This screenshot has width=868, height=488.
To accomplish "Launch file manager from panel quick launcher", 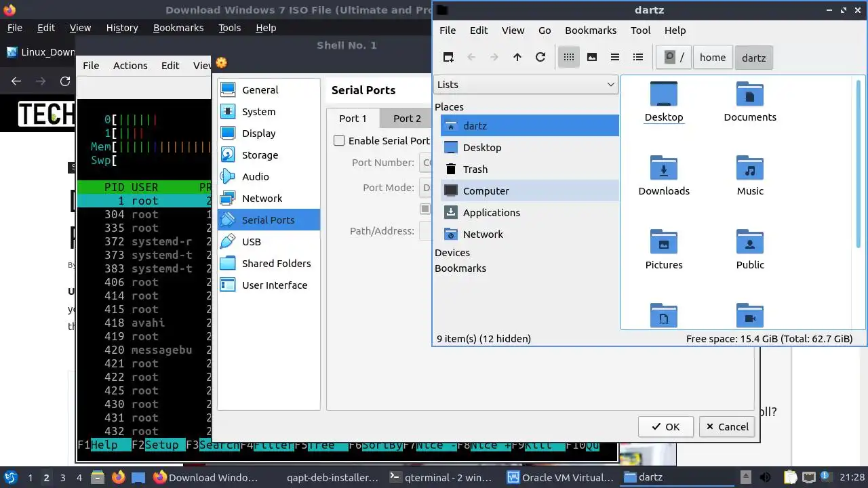I will 97,477.
